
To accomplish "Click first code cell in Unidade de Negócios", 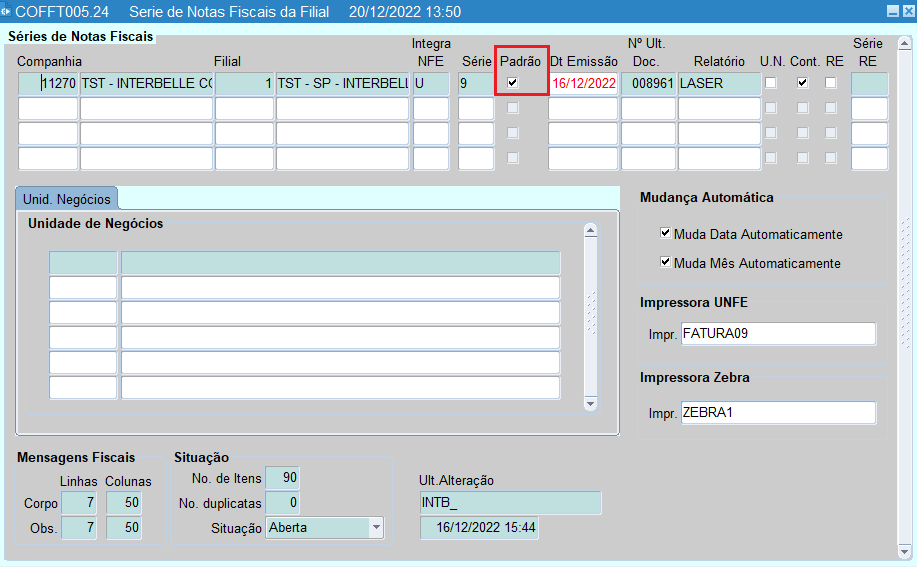I will pos(83,263).
